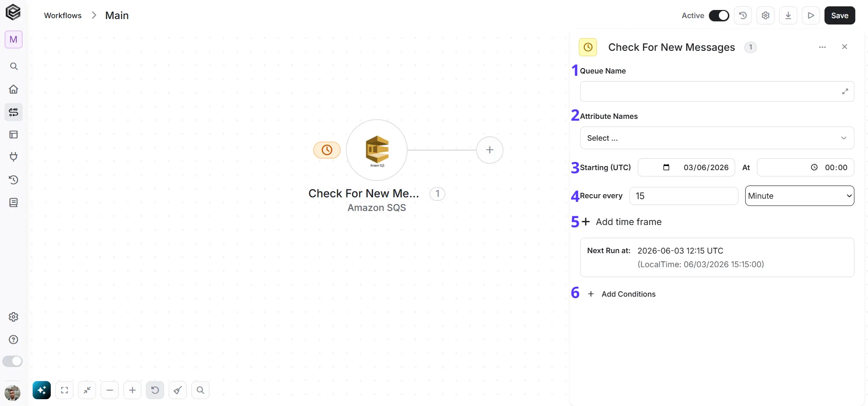Click Add time frame
Viewport: 868px width, 406px height.
coord(621,222)
